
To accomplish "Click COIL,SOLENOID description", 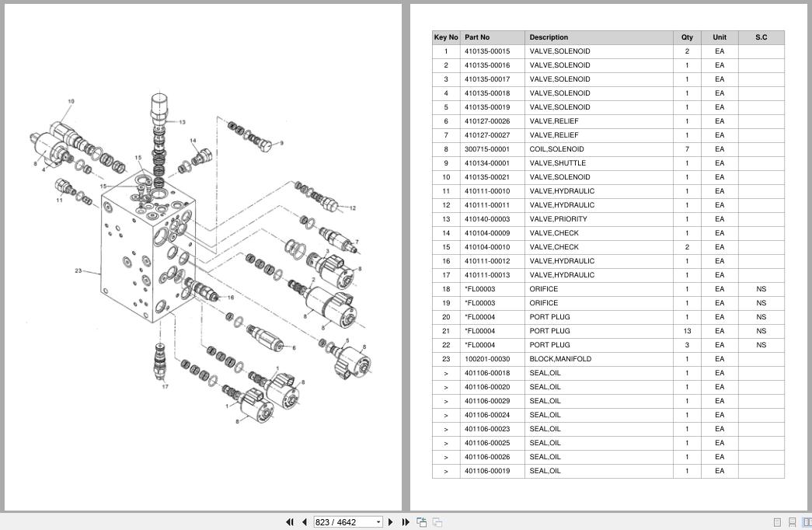I will coord(556,149).
